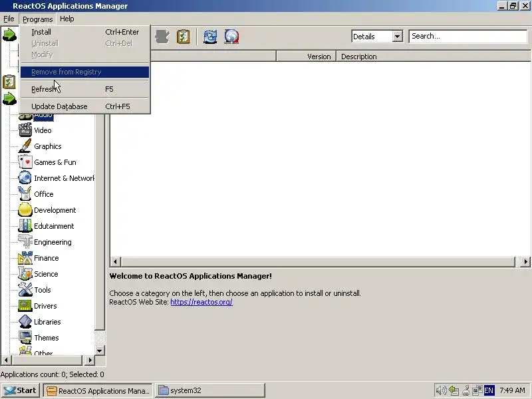The image size is (532, 399).
Task: Click the Modify toolbar icon
Action: (162, 37)
